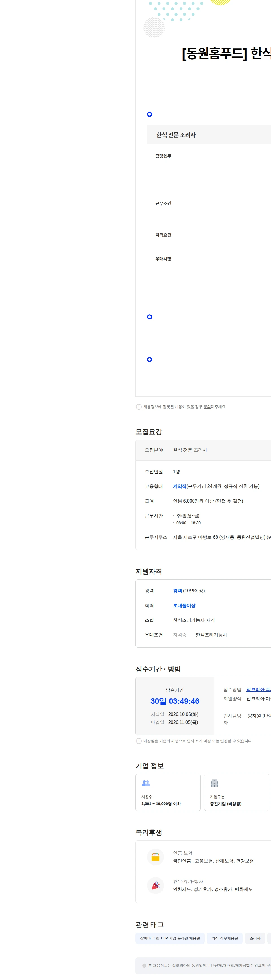Screen dimensions: 271x980
Task: Click the info icon beside 마감일은 기업의 사정으로
Action: [x=139, y=741]
